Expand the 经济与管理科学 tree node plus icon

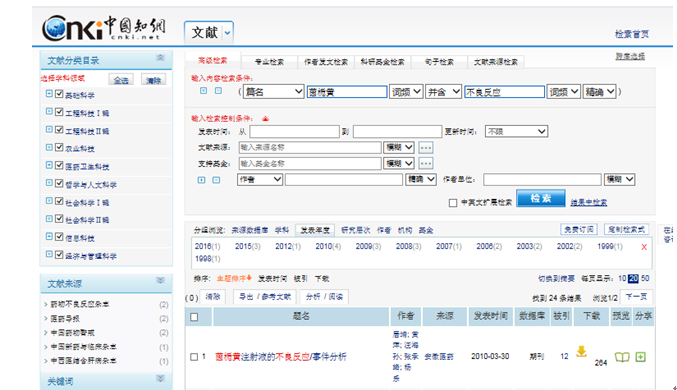tap(49, 254)
